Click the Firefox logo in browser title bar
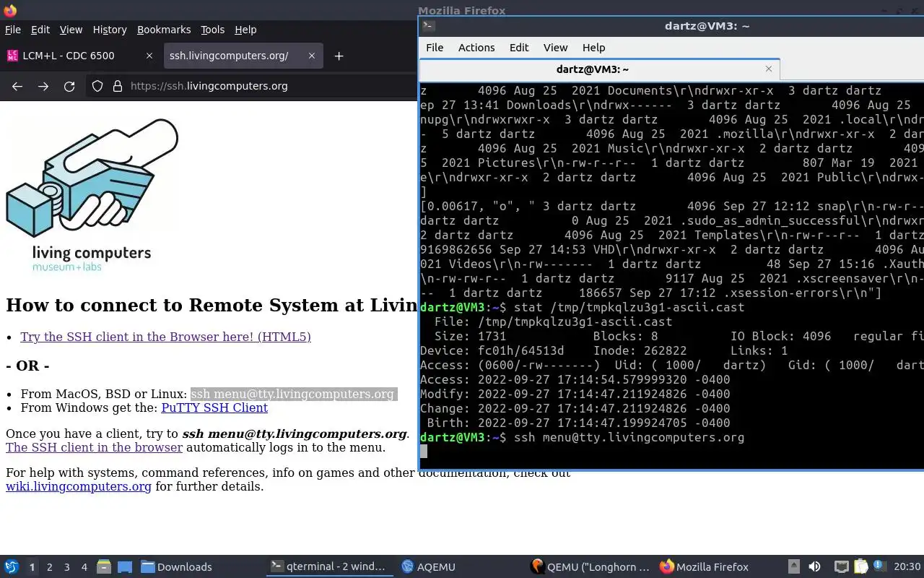Image resolution: width=924 pixels, height=578 pixels. tap(10, 10)
